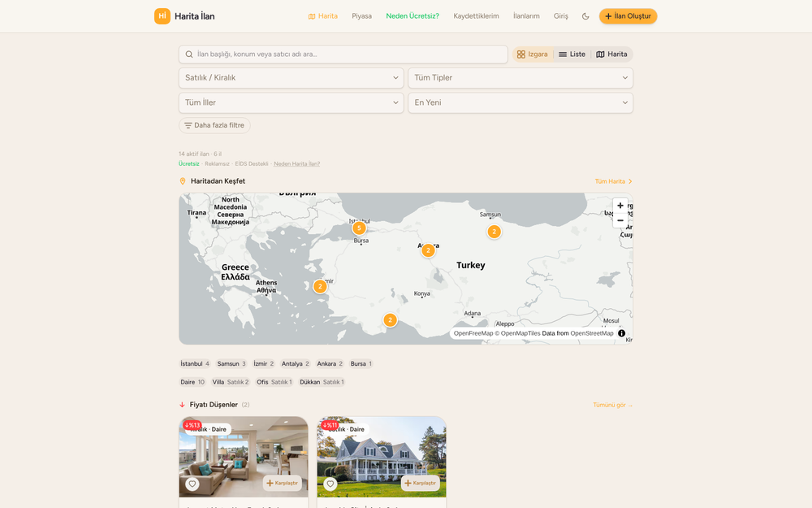The image size is (812, 508).
Task: Filter by Daire 10 chip
Action: coord(192,382)
